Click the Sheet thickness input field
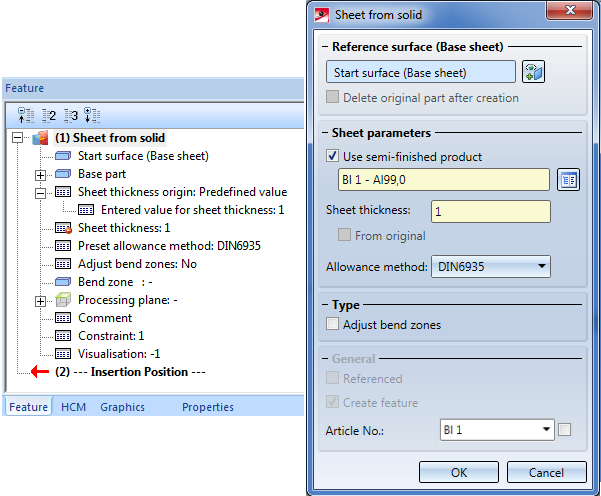 point(490,212)
